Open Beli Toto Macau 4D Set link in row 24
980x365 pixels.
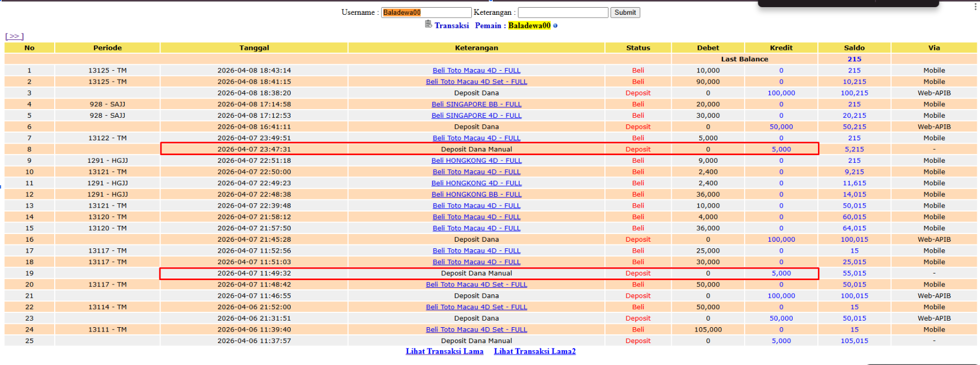[x=476, y=329]
